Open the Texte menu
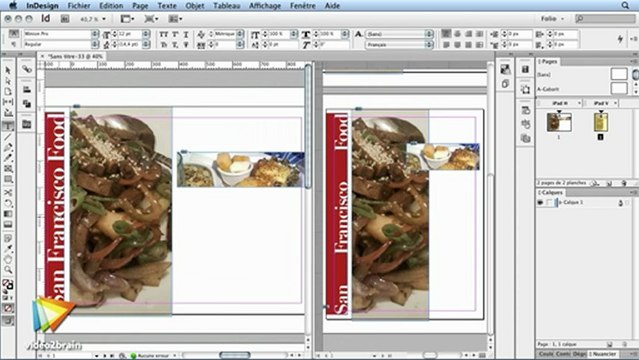The width and height of the screenshot is (639, 360). [x=167, y=6]
